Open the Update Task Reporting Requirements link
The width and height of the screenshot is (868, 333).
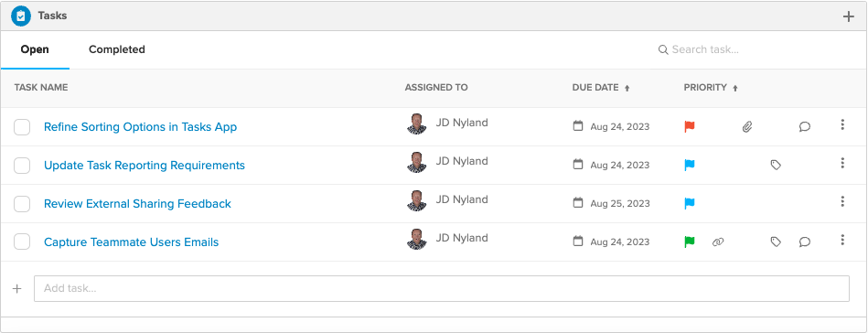point(145,165)
